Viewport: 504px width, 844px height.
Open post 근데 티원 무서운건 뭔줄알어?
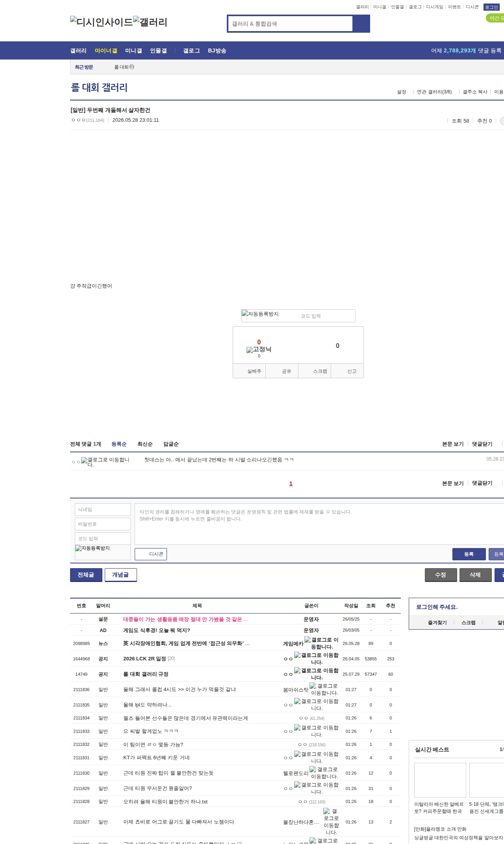(157, 788)
